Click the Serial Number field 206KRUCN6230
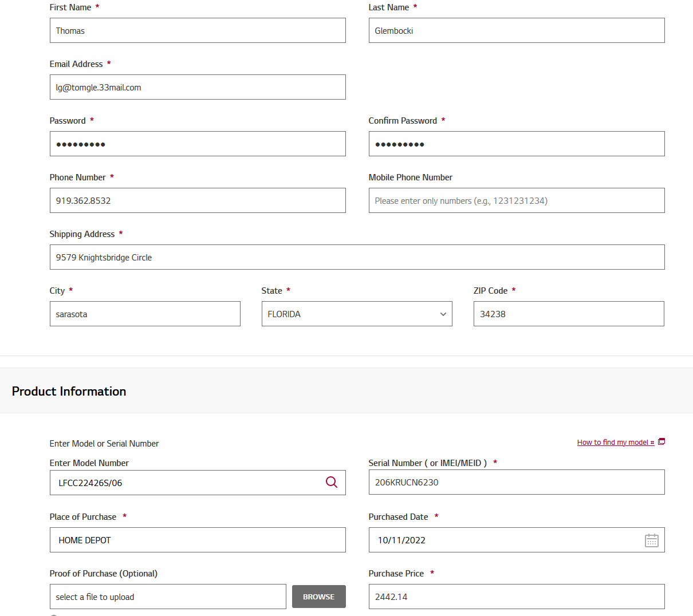693x616 pixels. point(517,482)
